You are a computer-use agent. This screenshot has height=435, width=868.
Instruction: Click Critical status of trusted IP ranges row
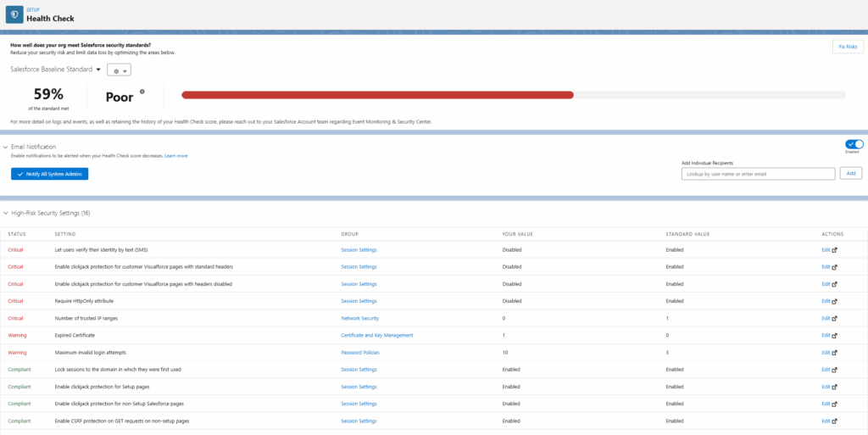15,318
